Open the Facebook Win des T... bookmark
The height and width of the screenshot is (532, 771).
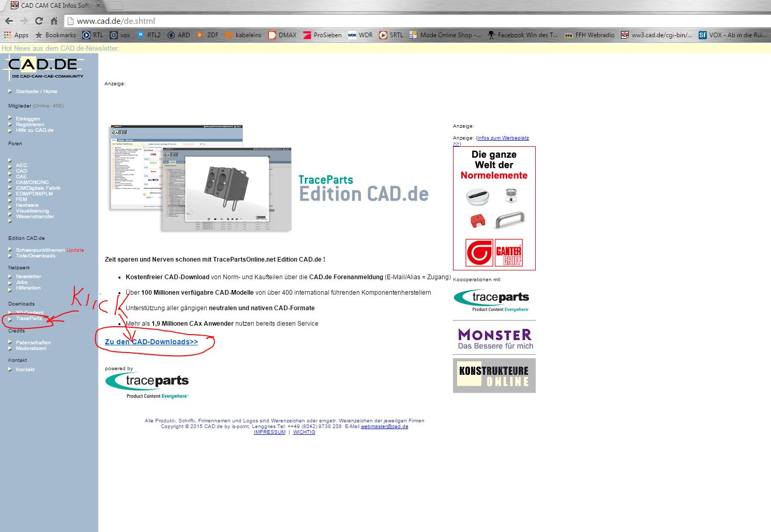click(523, 35)
